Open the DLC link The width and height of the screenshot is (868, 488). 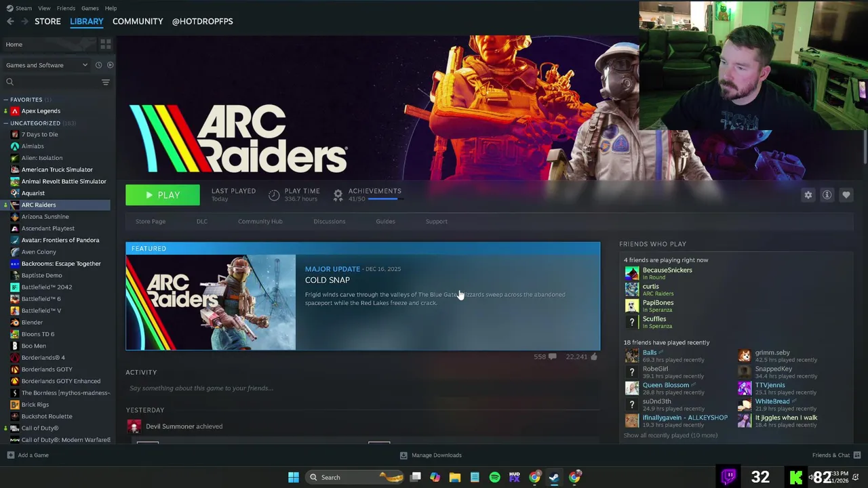(x=201, y=222)
